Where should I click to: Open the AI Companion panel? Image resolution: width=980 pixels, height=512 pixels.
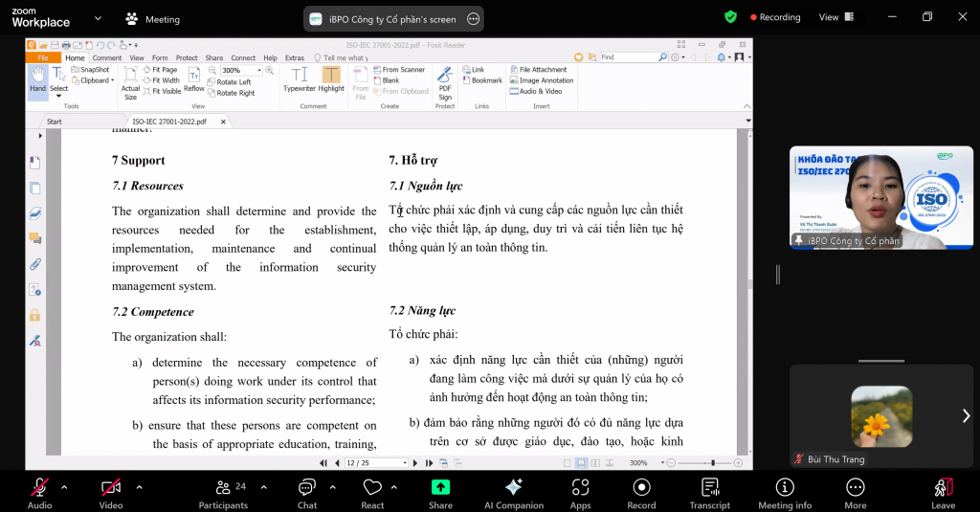tap(514, 492)
